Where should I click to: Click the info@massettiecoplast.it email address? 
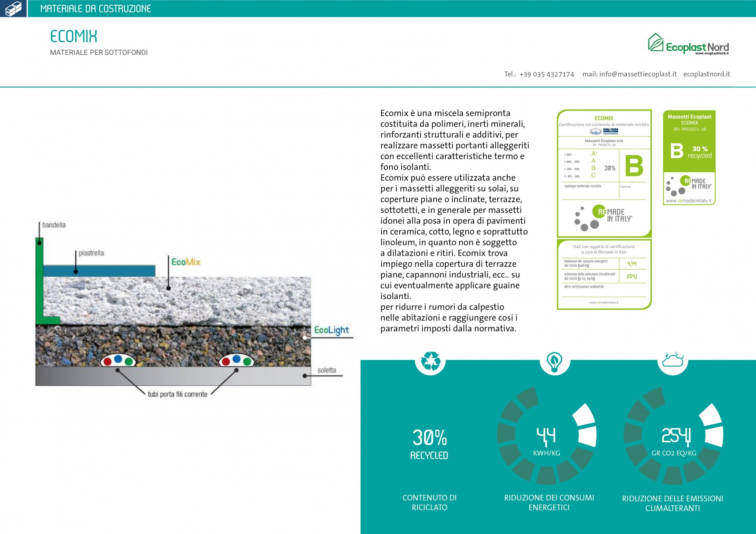[638, 74]
